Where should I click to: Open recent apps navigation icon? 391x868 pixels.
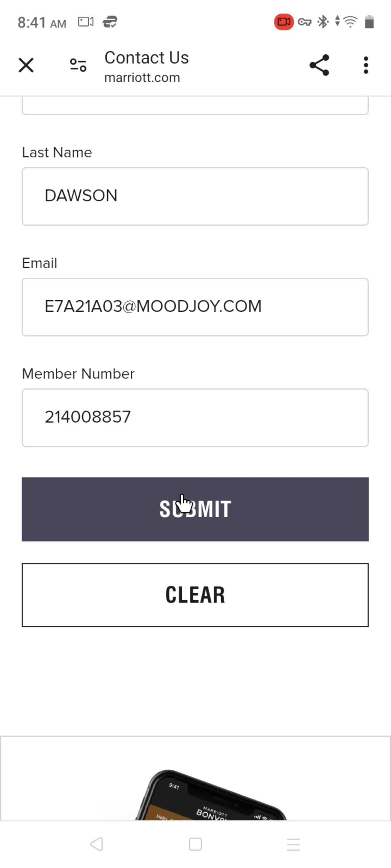click(x=293, y=844)
